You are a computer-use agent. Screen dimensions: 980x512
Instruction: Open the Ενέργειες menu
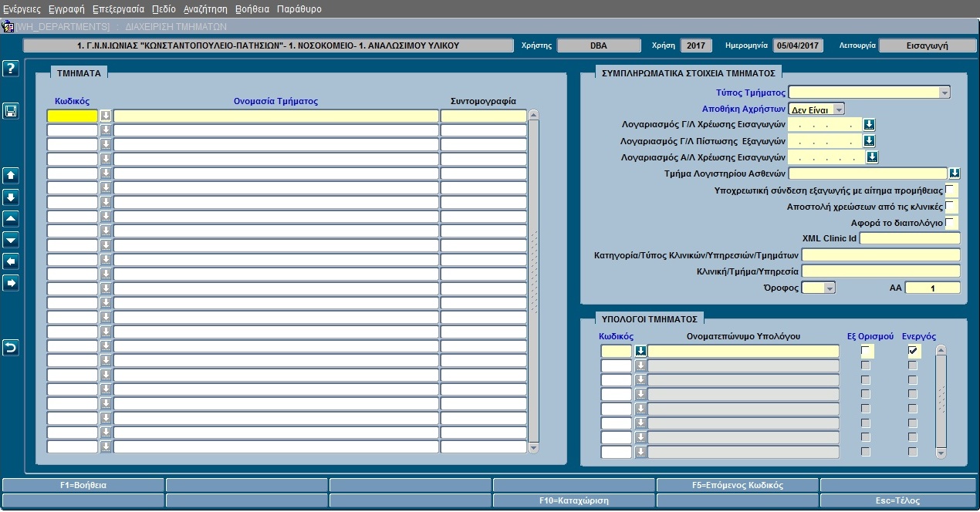[22, 9]
